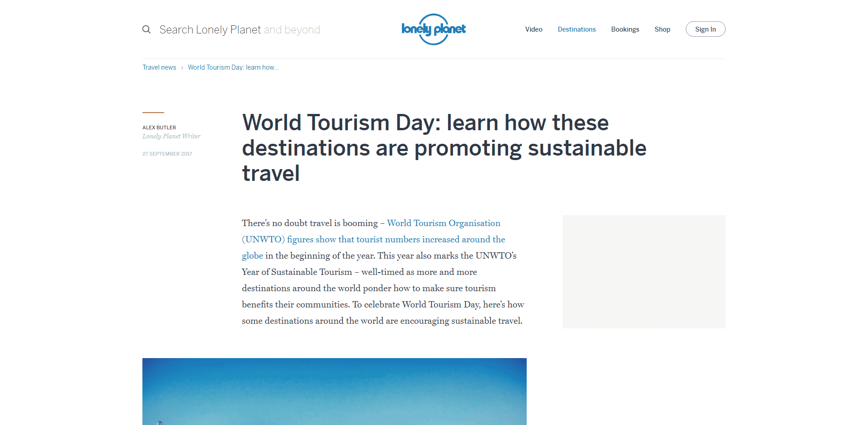Click the Lonely Planet Writer subtitle
This screenshot has width=868, height=425.
171,136
